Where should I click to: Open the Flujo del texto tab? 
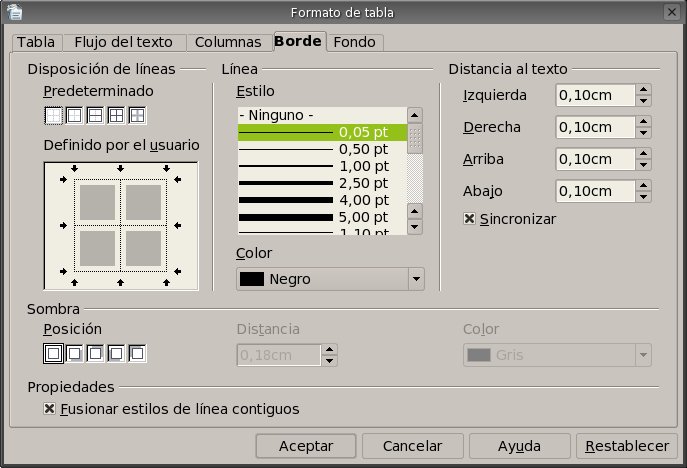coord(125,42)
